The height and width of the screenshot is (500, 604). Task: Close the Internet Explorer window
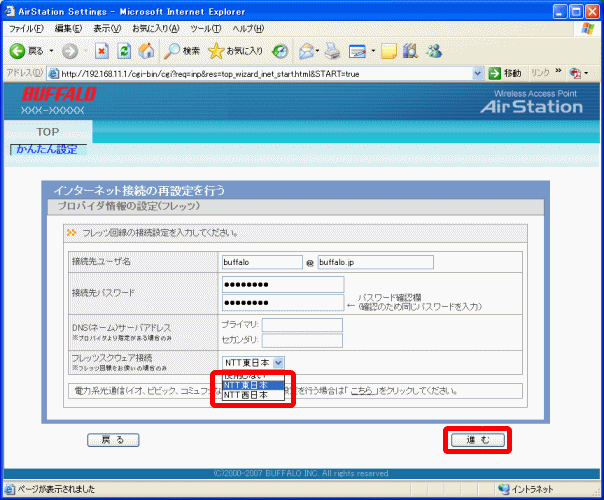click(x=592, y=12)
